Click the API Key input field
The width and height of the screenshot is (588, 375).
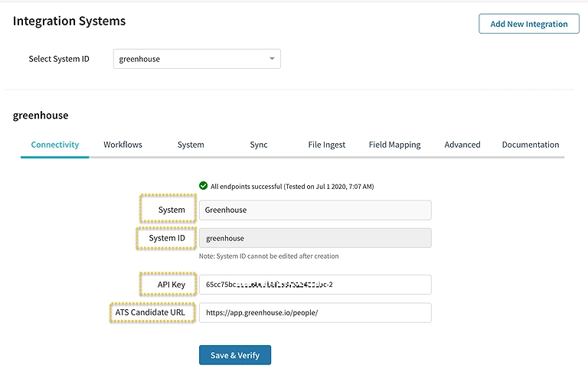(x=315, y=285)
